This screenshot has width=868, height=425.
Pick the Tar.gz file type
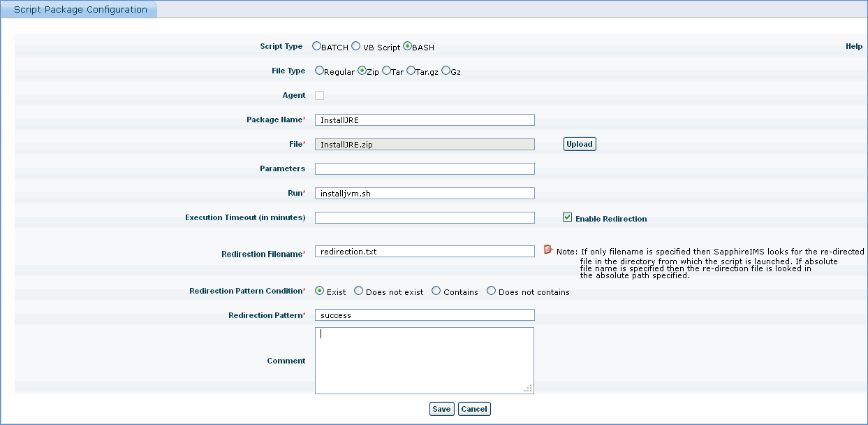tap(411, 71)
